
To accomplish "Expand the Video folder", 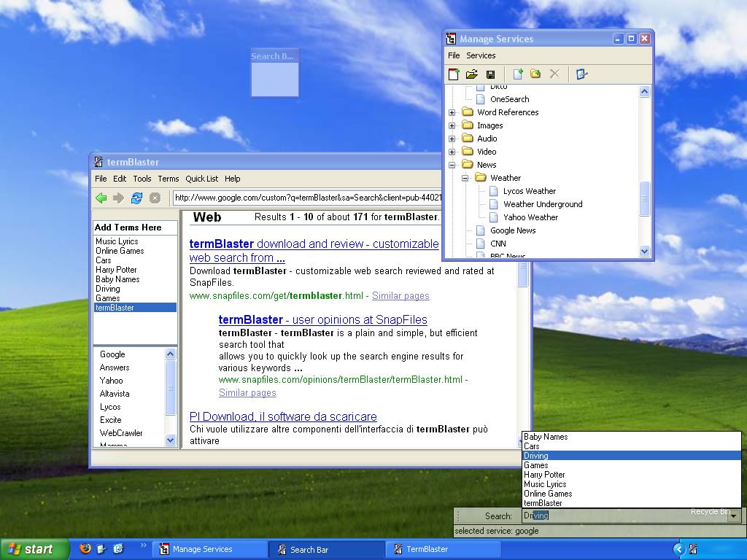I will click(x=452, y=152).
